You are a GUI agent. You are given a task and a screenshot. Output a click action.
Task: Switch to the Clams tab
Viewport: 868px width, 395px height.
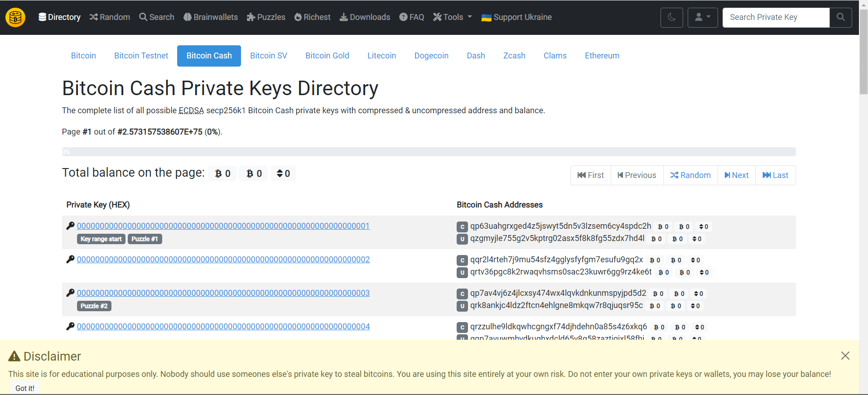555,56
